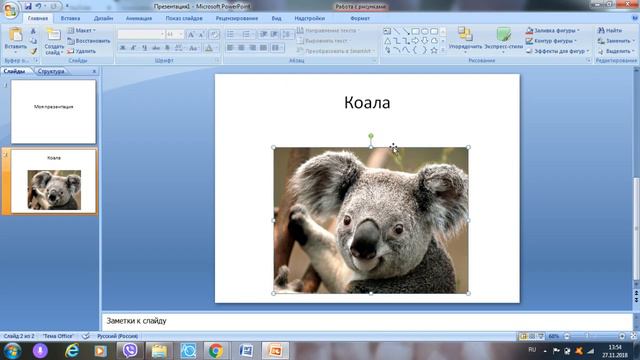Switch to the Вставка (Insert) tab
This screenshot has height=360, width=640.
(x=70, y=18)
